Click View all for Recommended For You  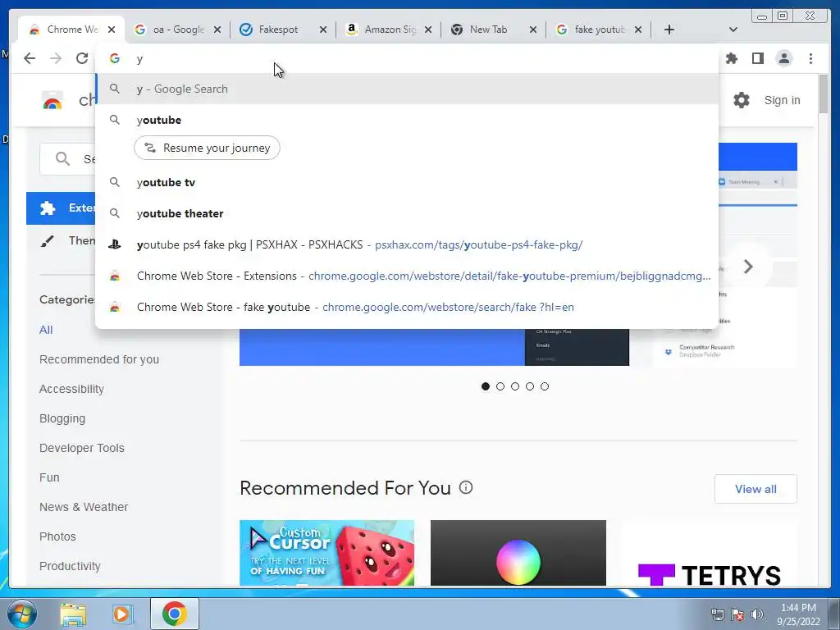coord(756,489)
